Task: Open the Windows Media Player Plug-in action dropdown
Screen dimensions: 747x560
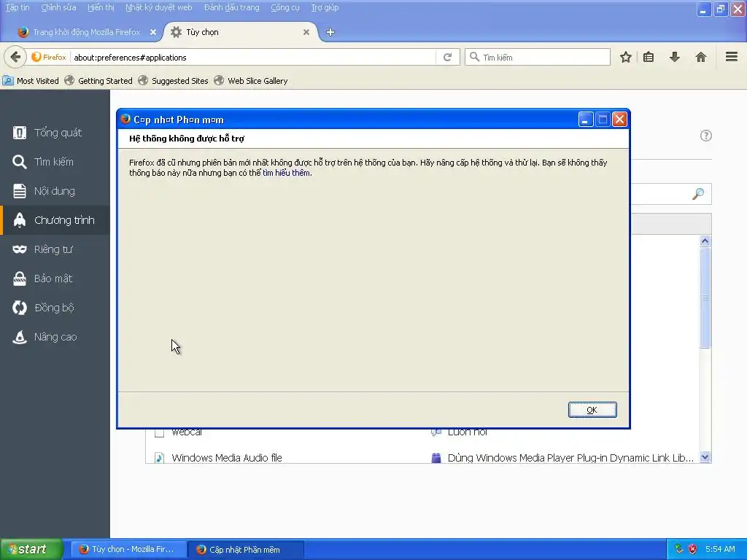Action: [x=565, y=458]
